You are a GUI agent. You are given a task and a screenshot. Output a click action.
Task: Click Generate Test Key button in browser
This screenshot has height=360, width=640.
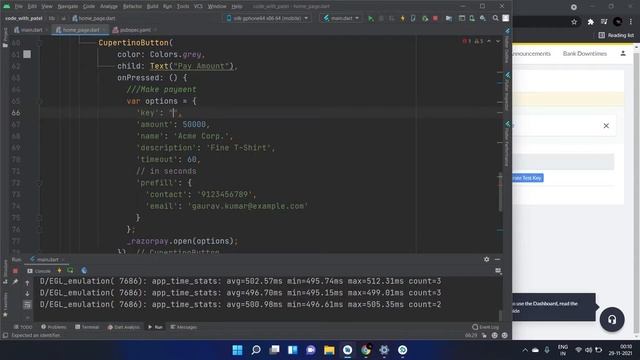click(x=528, y=178)
